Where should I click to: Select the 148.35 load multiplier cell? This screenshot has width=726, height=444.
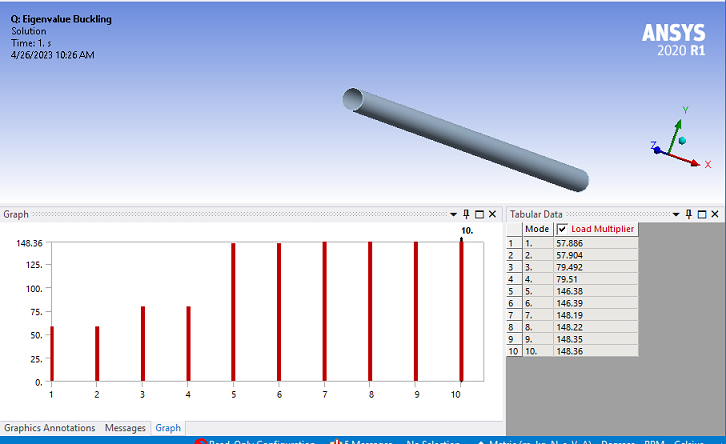(596, 339)
